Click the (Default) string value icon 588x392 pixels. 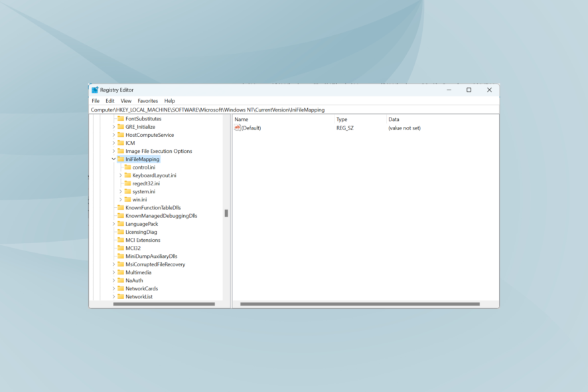point(237,128)
